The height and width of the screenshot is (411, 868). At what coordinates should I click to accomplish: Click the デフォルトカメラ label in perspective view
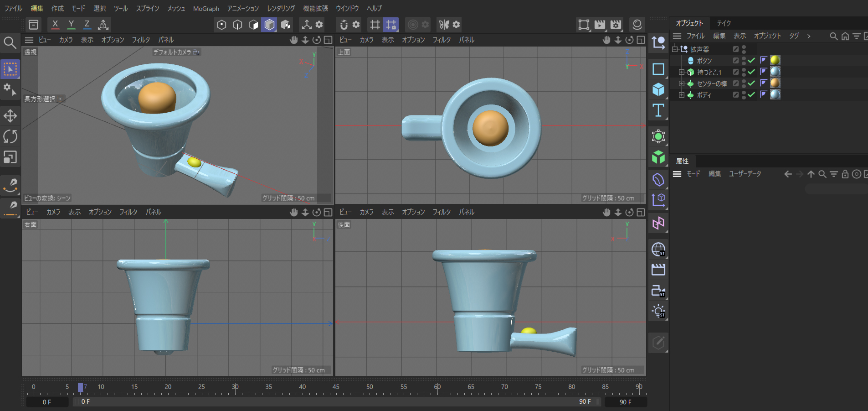tap(172, 52)
